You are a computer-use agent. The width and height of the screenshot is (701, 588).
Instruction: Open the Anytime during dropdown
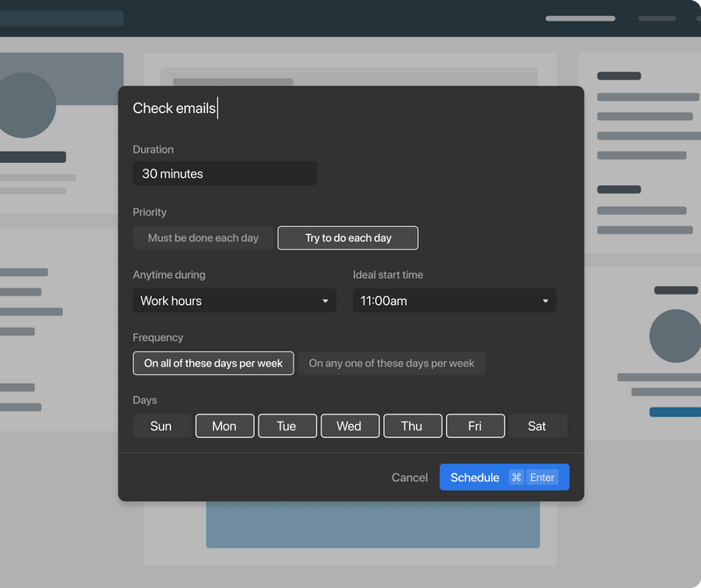[234, 301]
